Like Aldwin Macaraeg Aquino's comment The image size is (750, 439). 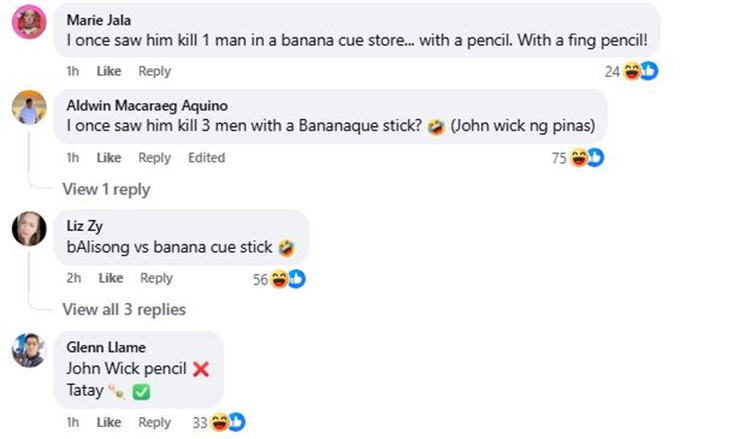(x=109, y=158)
